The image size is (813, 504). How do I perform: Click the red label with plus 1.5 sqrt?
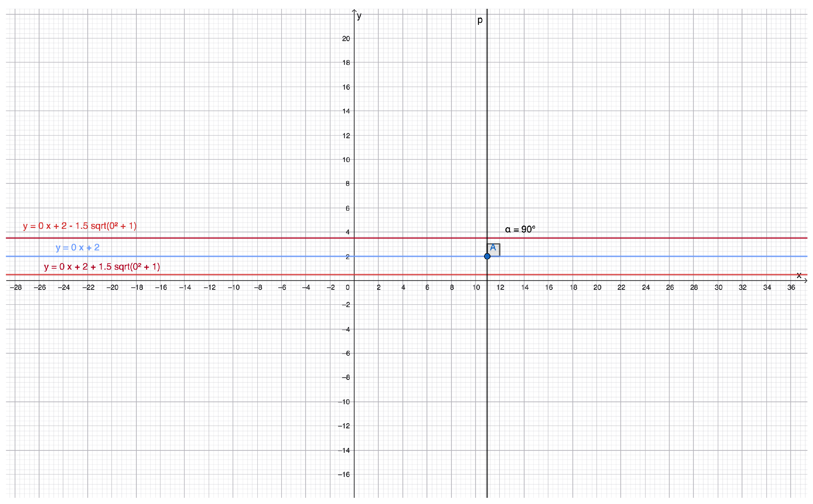pos(102,267)
